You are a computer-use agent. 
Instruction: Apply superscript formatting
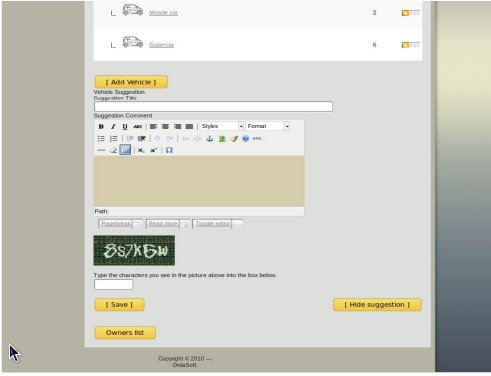153,151
